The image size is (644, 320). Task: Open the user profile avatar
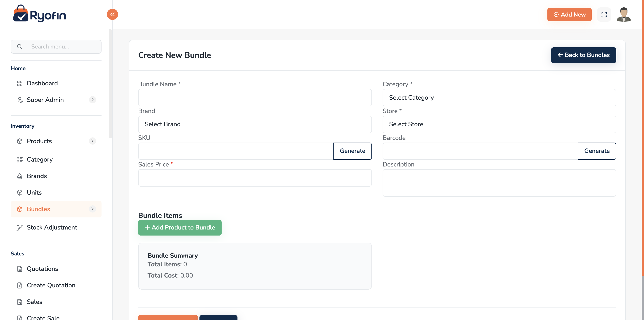coord(623,15)
